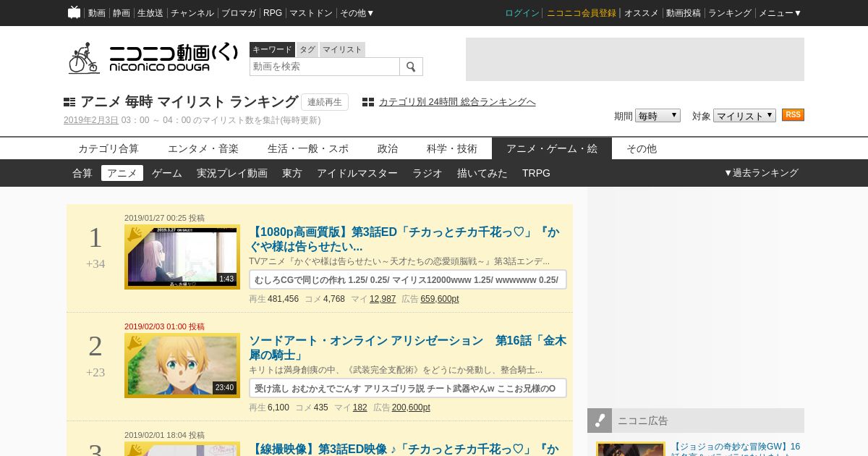The height and width of the screenshot is (456, 868).
Task: Click the grid icon before カテゴリ別 link
Action: tap(368, 102)
